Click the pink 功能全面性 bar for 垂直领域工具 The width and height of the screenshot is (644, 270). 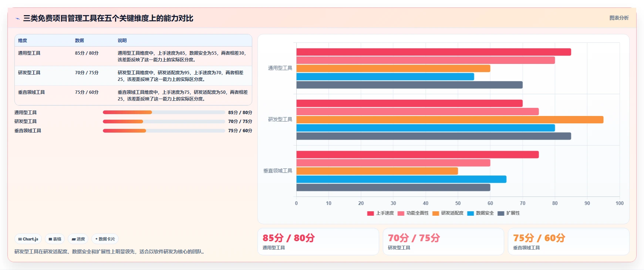tap(393, 163)
